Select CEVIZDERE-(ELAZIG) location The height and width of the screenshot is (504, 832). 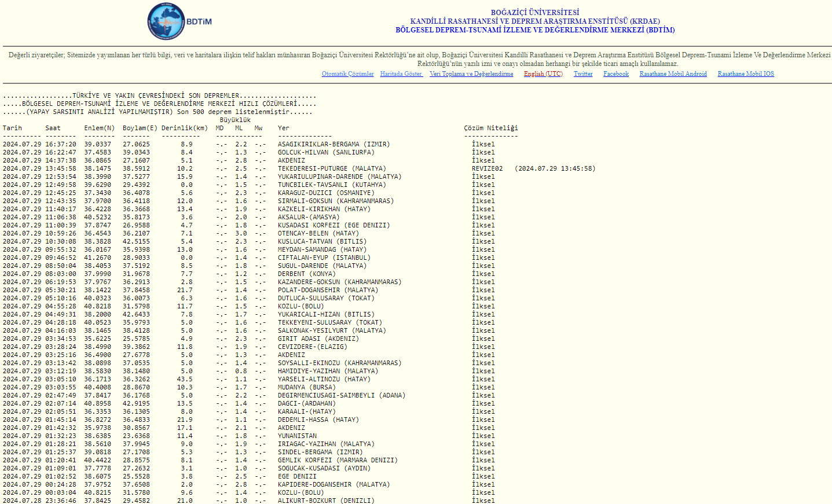[312, 347]
